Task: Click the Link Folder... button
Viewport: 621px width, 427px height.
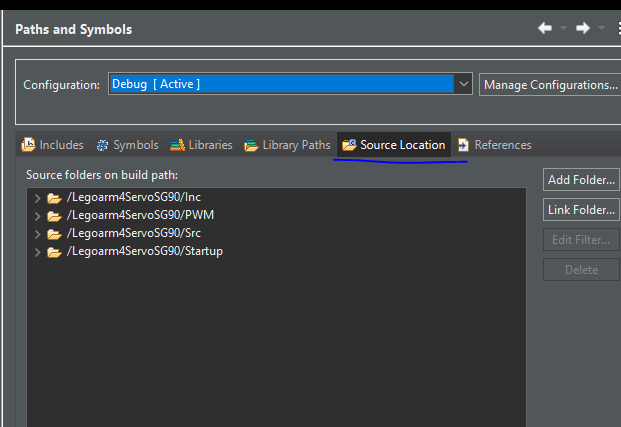Action: coord(581,210)
